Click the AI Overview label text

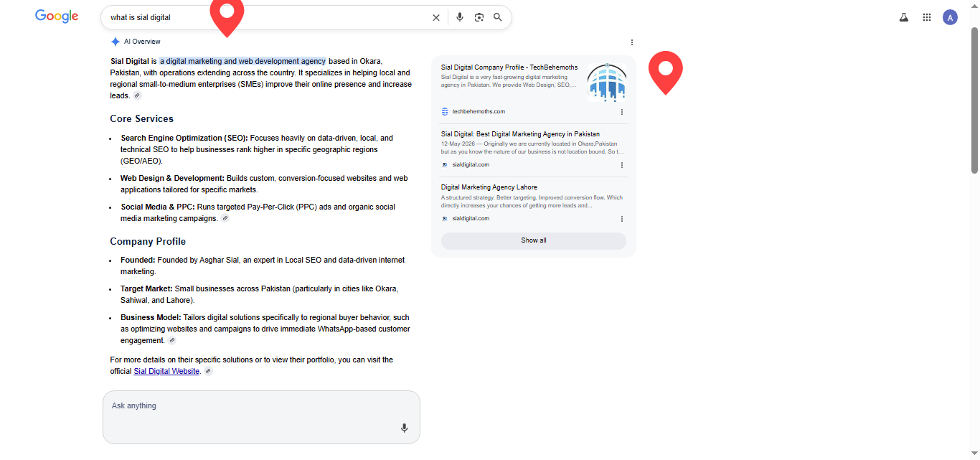(142, 42)
